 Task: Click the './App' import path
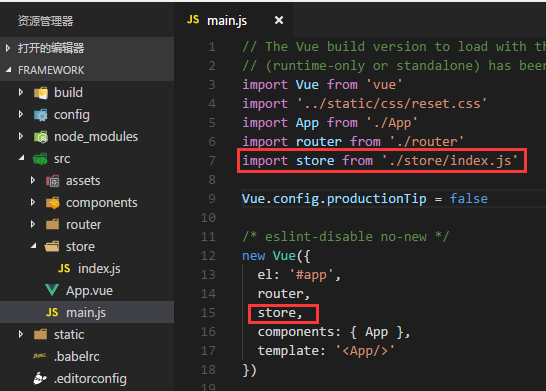coord(392,123)
